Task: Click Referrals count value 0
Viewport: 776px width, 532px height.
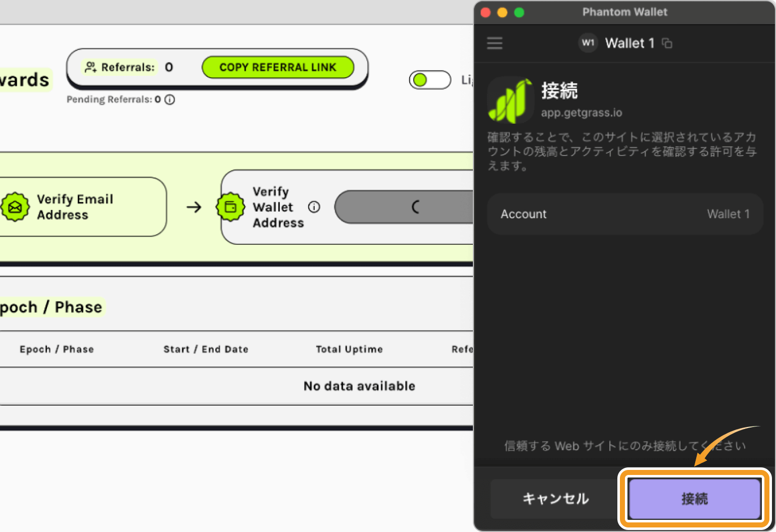Action: coord(169,67)
